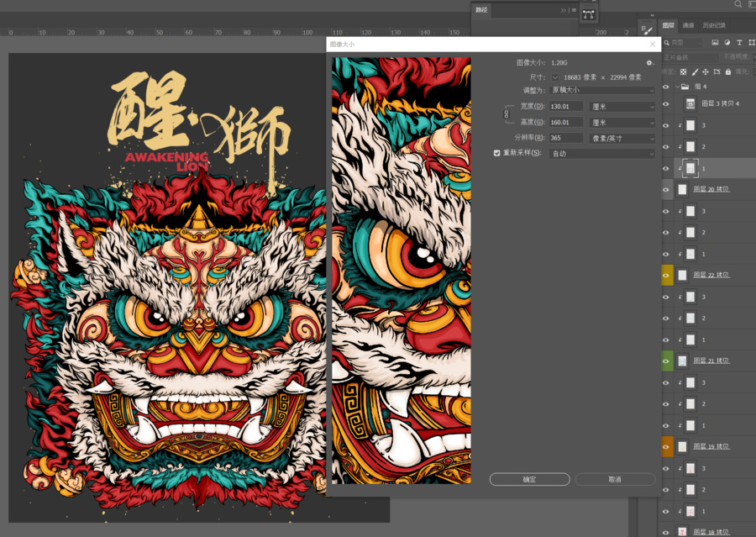This screenshot has height=537, width=756.
Task: Close the 图像大小 dialog
Action: click(653, 44)
